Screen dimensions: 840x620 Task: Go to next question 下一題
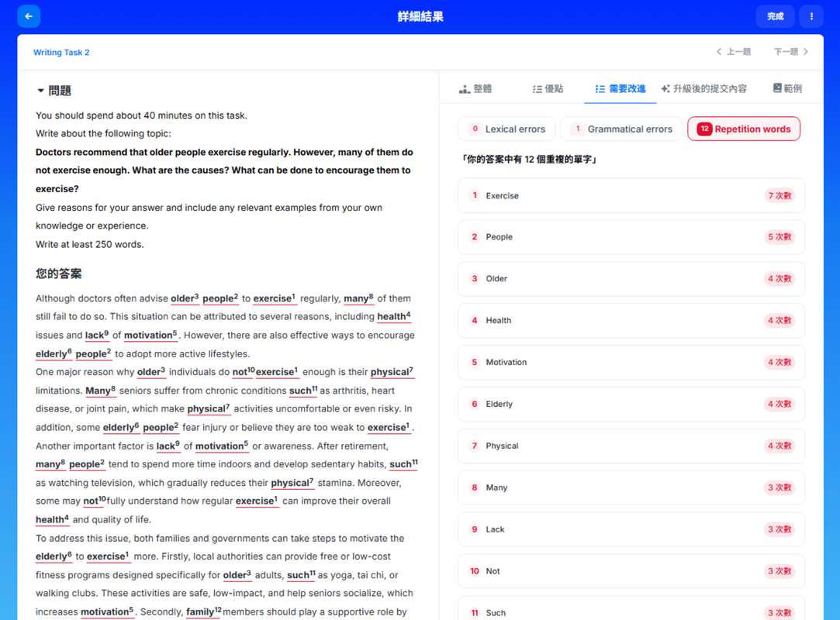click(791, 52)
